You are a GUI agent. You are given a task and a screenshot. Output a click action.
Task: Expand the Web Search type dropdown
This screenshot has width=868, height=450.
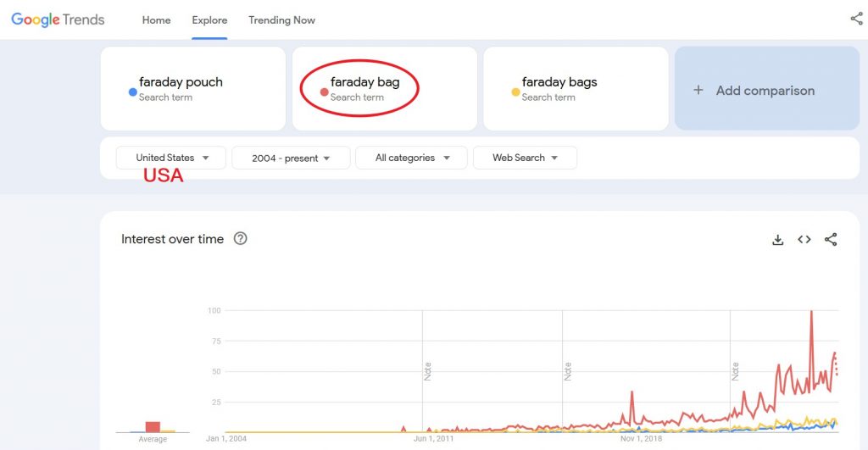click(x=525, y=158)
